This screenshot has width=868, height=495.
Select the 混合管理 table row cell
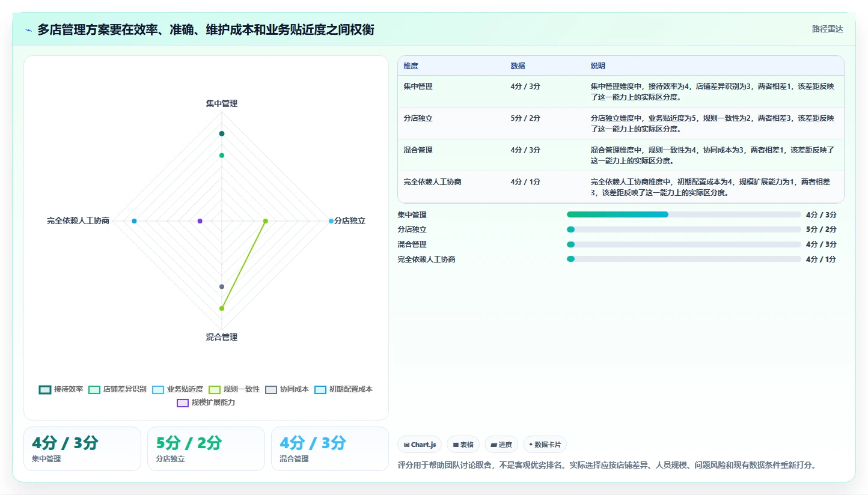point(418,150)
